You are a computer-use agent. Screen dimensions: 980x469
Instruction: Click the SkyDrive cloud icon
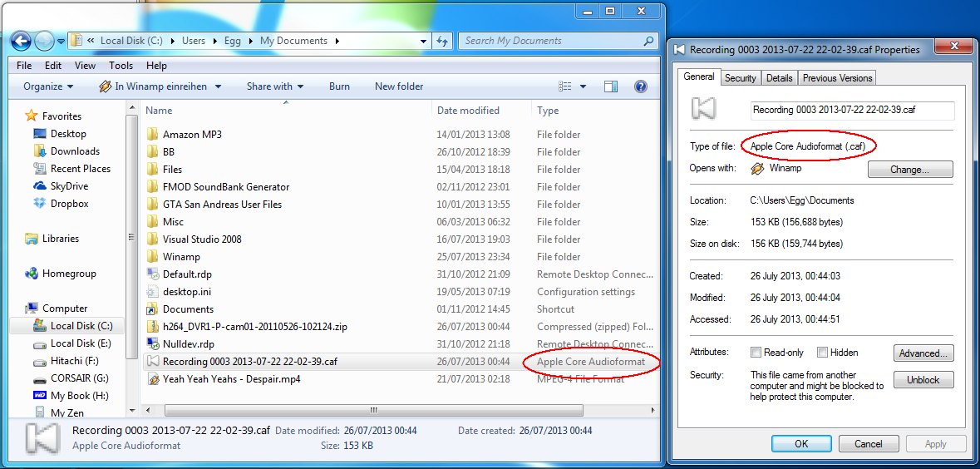39,185
